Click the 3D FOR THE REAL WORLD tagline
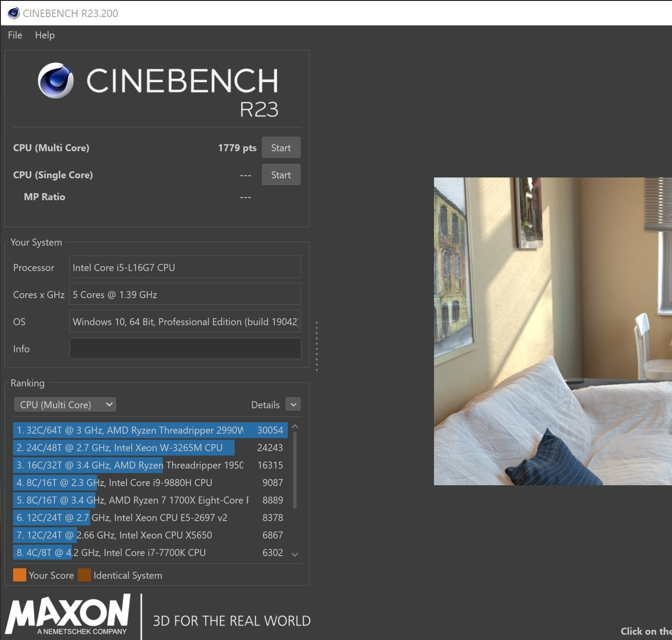 click(x=232, y=621)
